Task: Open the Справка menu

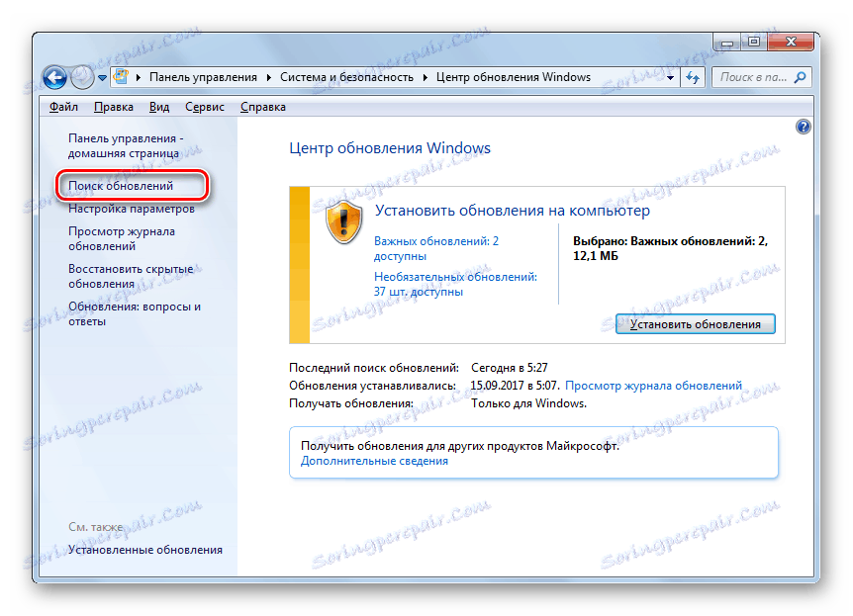Action: point(263,107)
